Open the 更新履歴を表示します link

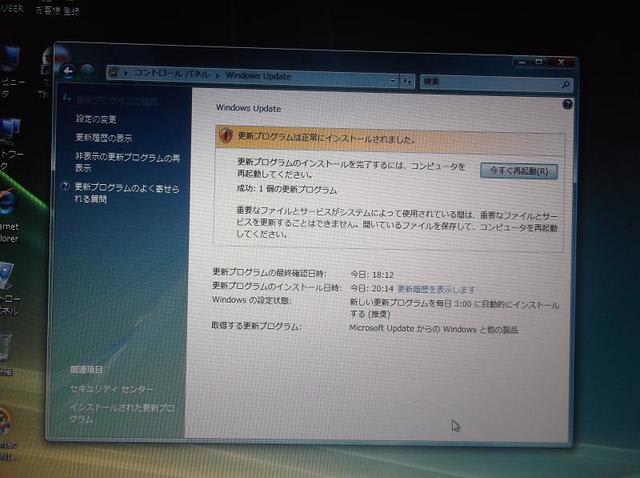(x=436, y=289)
